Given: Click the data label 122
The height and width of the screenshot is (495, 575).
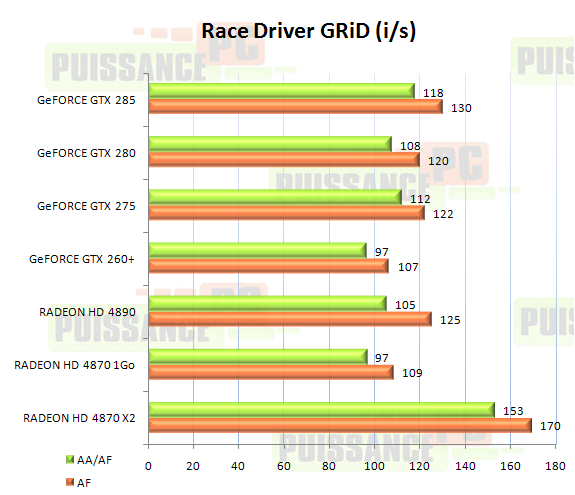Looking at the screenshot, I should [443, 214].
